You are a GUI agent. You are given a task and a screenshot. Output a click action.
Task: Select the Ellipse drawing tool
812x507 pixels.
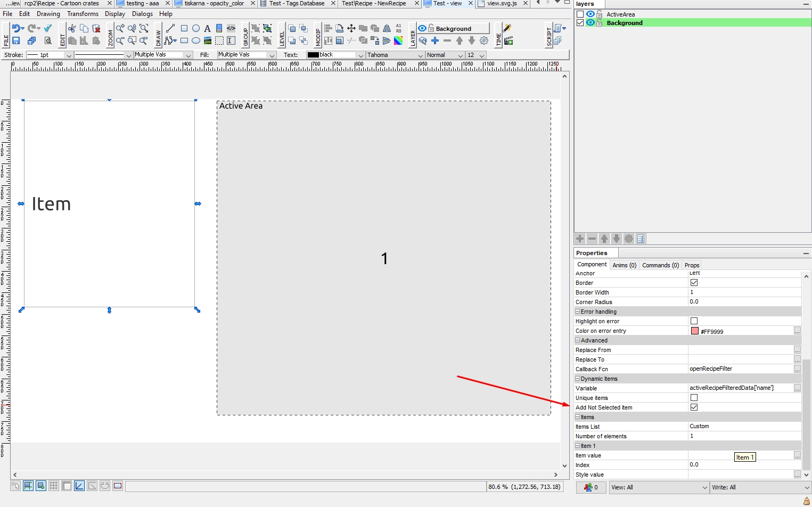tap(196, 40)
